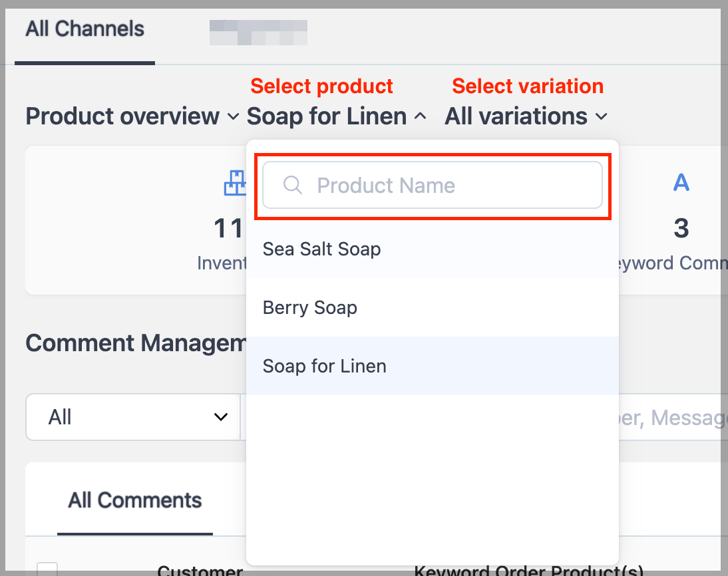The width and height of the screenshot is (728, 576).
Task: Select Sea Salt Soap from the list
Action: click(322, 249)
